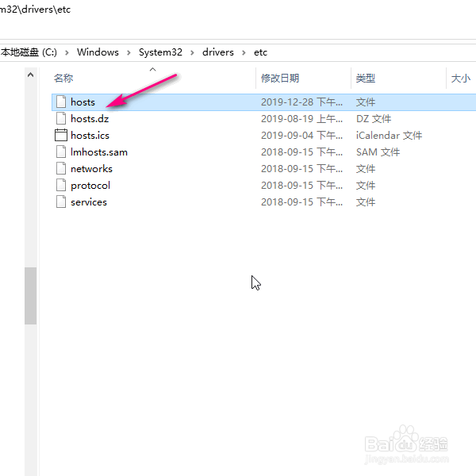Expand chevron after 本地磁盘 (C:)
This screenshot has height=476, width=476.
point(67,53)
